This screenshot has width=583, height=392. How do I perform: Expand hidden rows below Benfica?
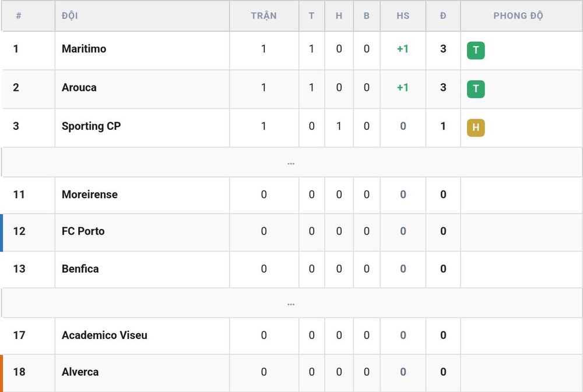pyautogui.click(x=291, y=303)
